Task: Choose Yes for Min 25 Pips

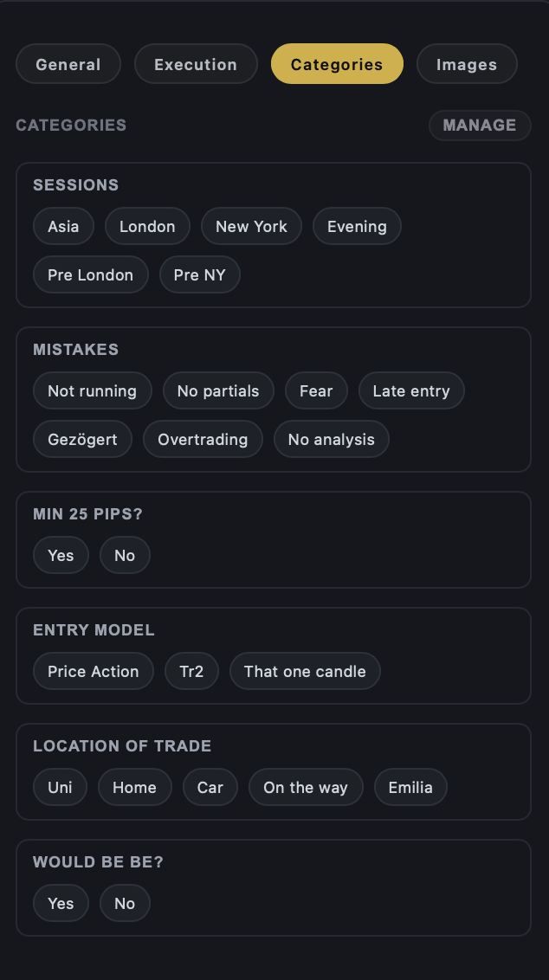Action: [60, 555]
